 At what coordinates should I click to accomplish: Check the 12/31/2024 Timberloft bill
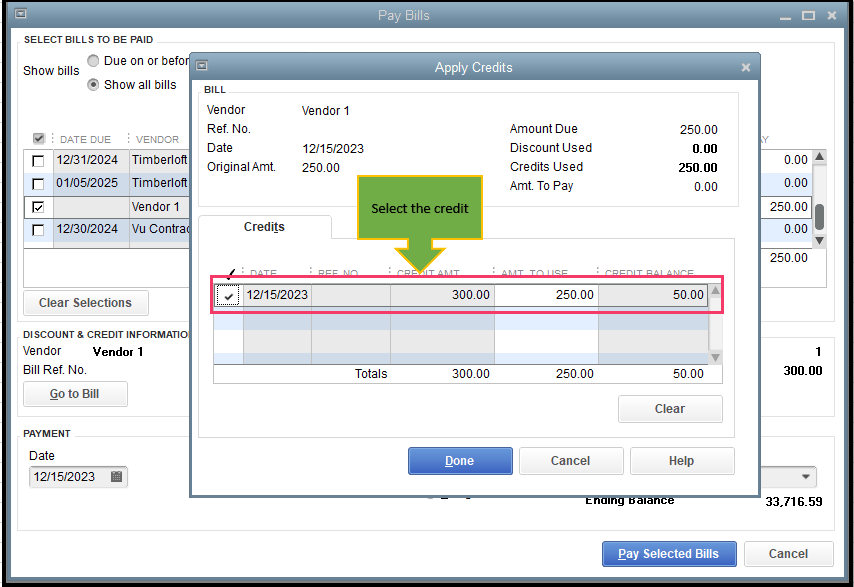click(38, 161)
